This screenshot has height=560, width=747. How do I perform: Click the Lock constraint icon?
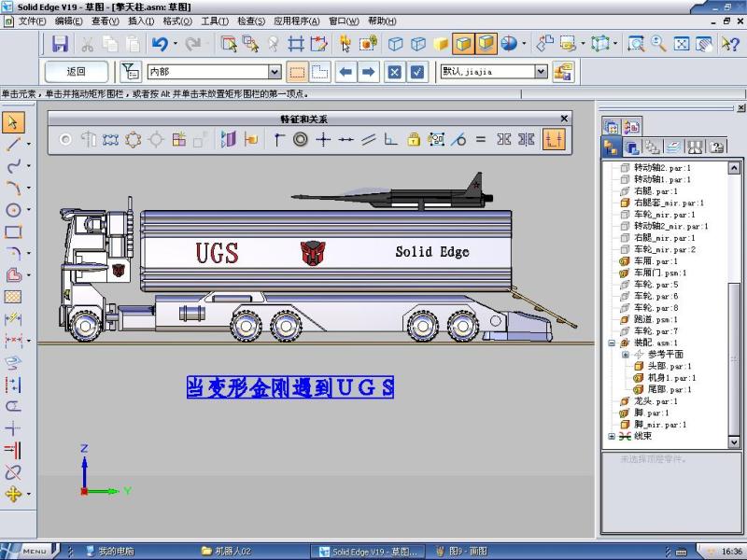click(414, 139)
